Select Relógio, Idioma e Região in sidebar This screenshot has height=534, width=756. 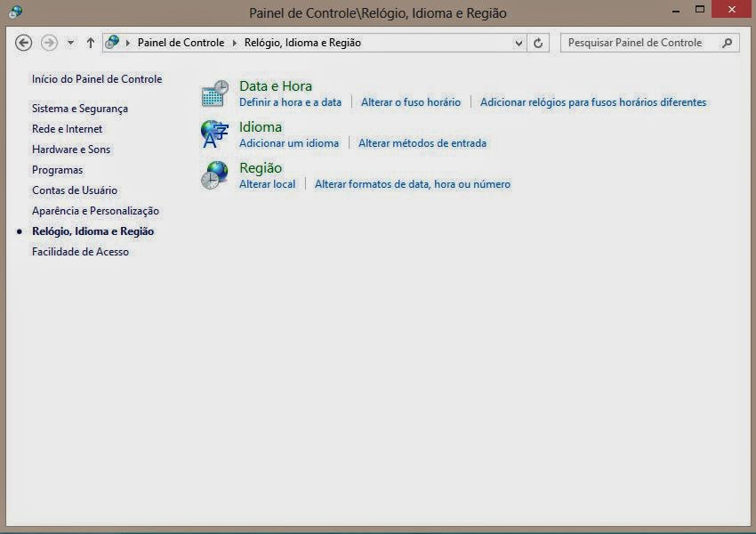click(x=93, y=231)
